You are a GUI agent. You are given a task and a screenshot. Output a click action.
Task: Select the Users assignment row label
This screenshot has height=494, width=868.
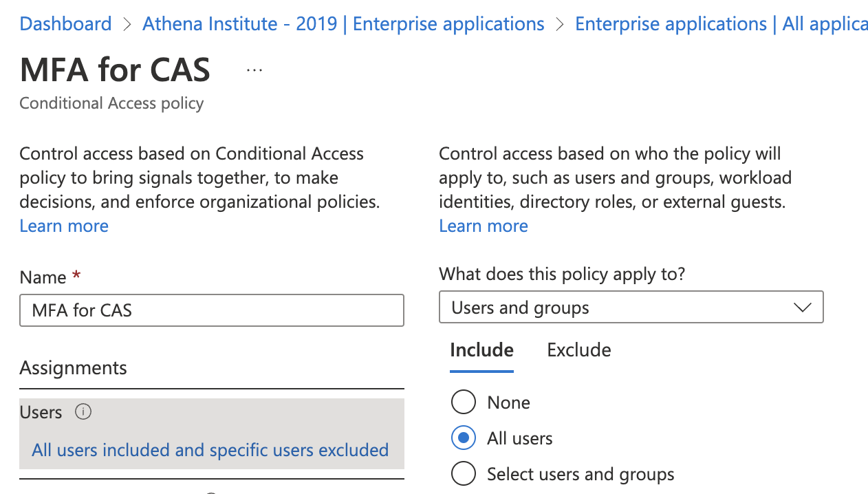coord(41,412)
